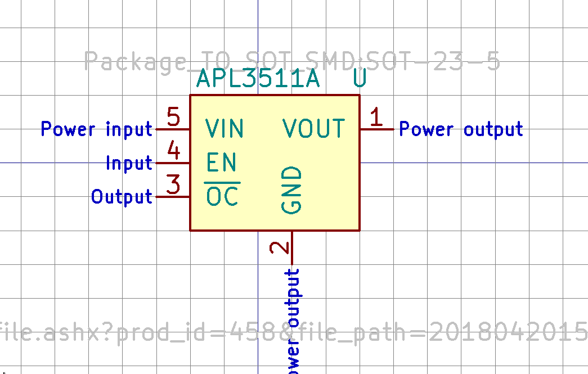This screenshot has height=374, width=588.
Task: Select the vertical GND pin name
Action: pyautogui.click(x=291, y=190)
